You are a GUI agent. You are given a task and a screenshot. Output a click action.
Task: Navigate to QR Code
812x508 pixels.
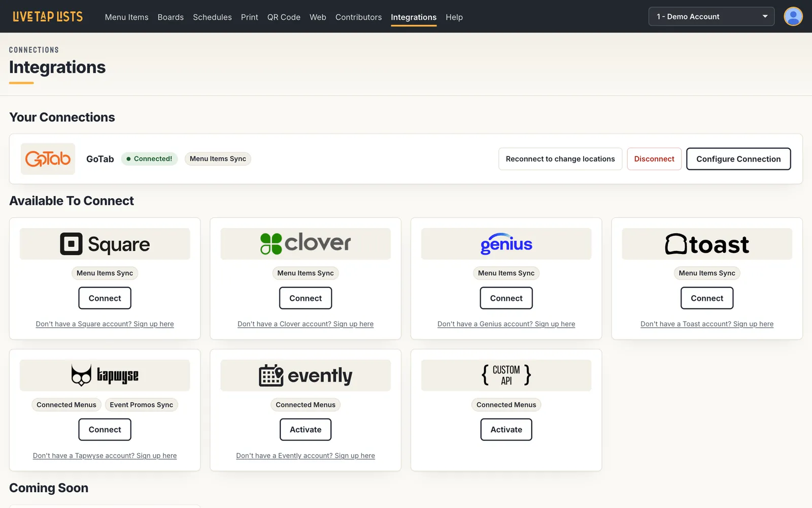(284, 17)
